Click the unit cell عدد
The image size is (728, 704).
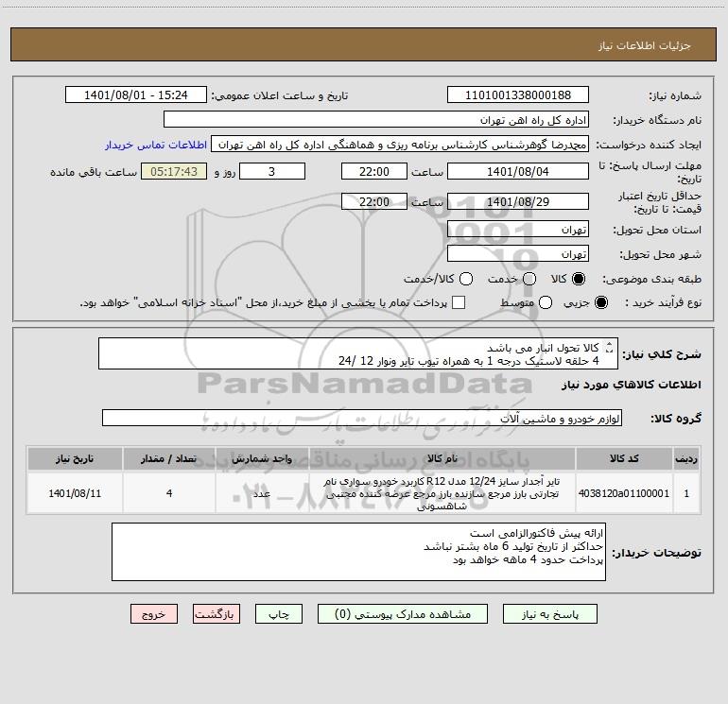pyautogui.click(x=262, y=493)
